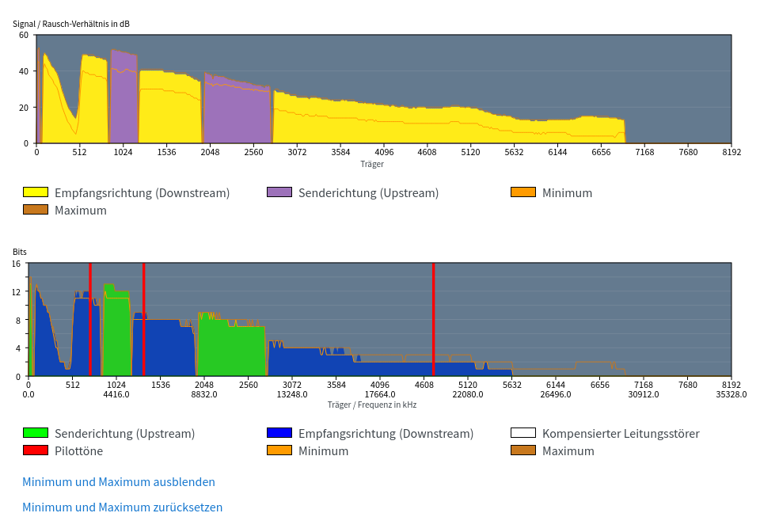The width and height of the screenshot is (760, 532).
Task: Click the brown Maximum swatch in SNR legend
Action: [36, 210]
